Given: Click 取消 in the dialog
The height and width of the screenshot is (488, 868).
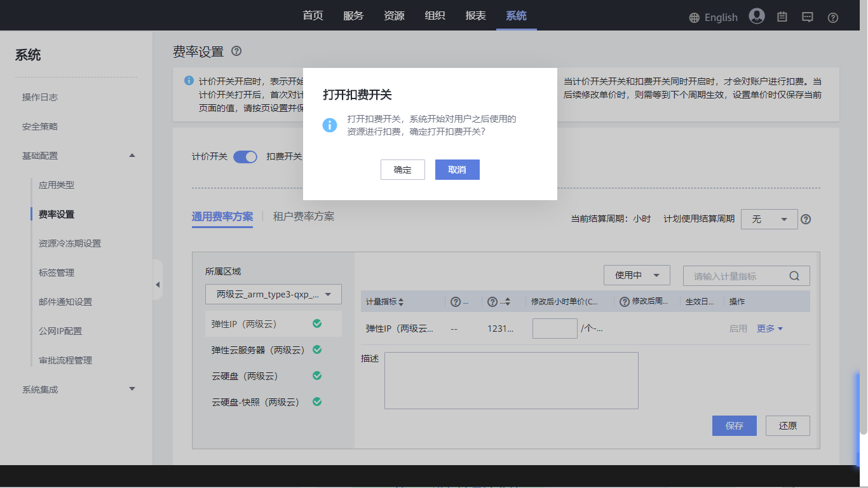Looking at the screenshot, I should point(457,170).
